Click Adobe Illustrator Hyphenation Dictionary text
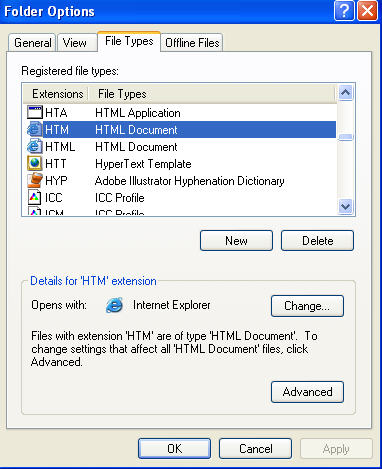 [190, 181]
